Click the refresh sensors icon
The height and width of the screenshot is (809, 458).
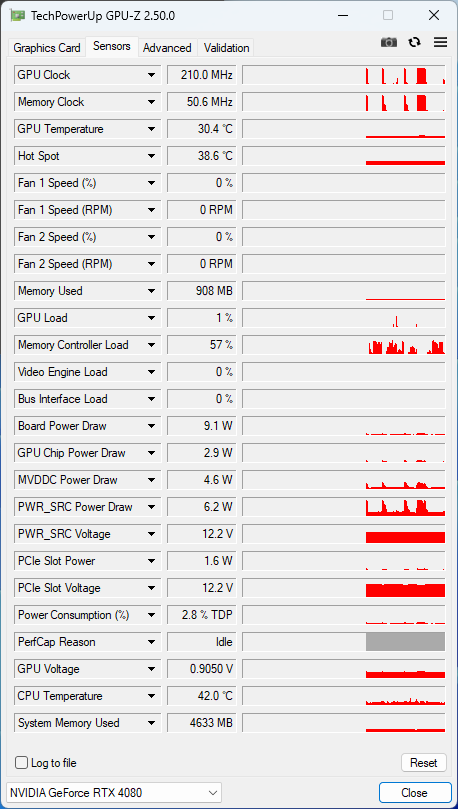click(415, 42)
